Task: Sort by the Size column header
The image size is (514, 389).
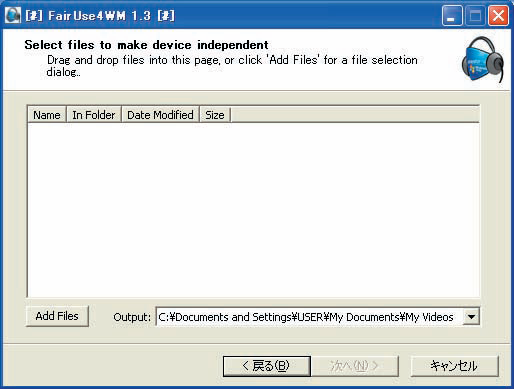Action: pyautogui.click(x=215, y=115)
